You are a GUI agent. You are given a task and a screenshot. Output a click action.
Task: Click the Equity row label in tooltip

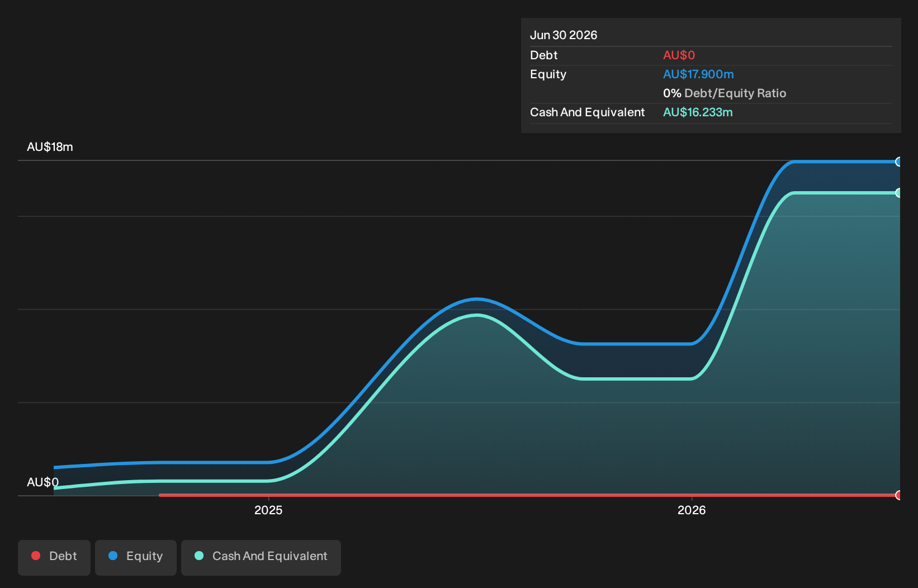coord(548,74)
